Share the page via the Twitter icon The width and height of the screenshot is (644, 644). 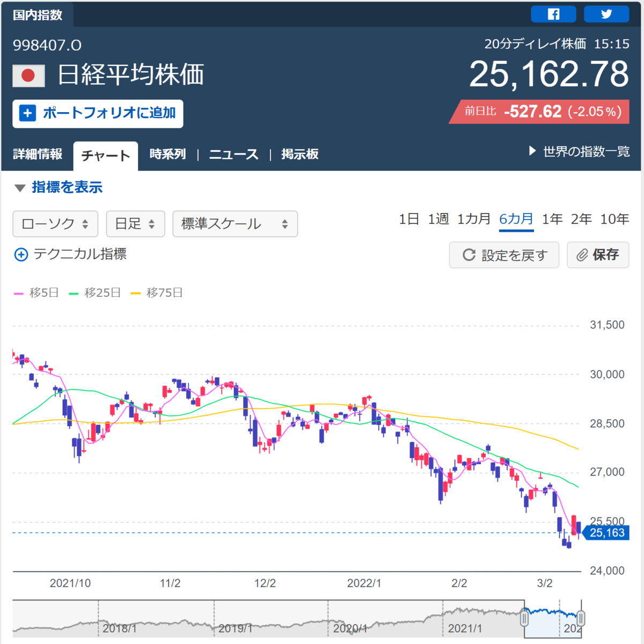pyautogui.click(x=606, y=14)
